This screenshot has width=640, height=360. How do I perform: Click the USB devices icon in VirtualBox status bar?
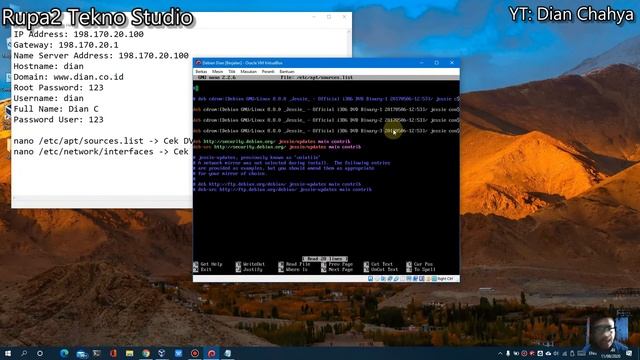point(396,279)
